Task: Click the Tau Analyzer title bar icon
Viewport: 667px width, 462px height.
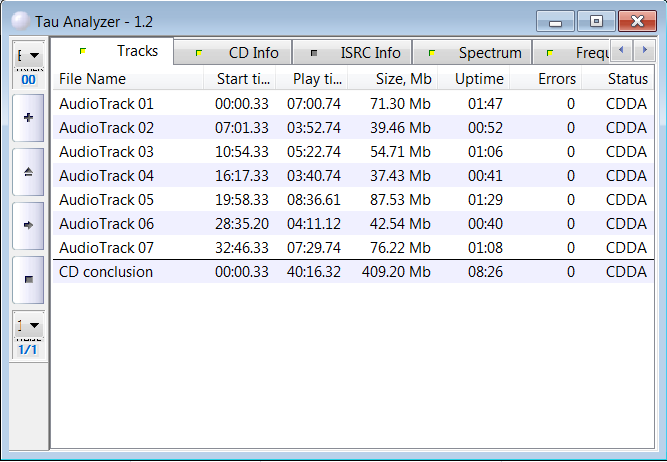Action: [x=19, y=20]
